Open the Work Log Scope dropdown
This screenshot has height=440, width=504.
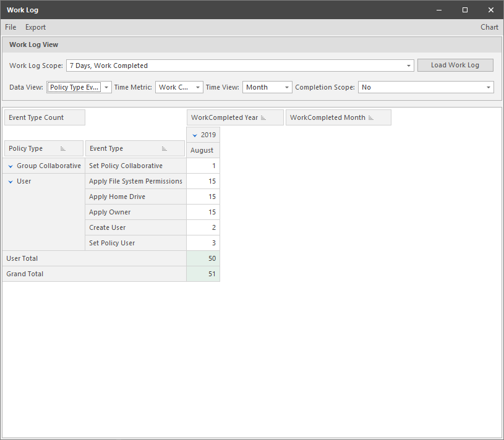coord(408,65)
